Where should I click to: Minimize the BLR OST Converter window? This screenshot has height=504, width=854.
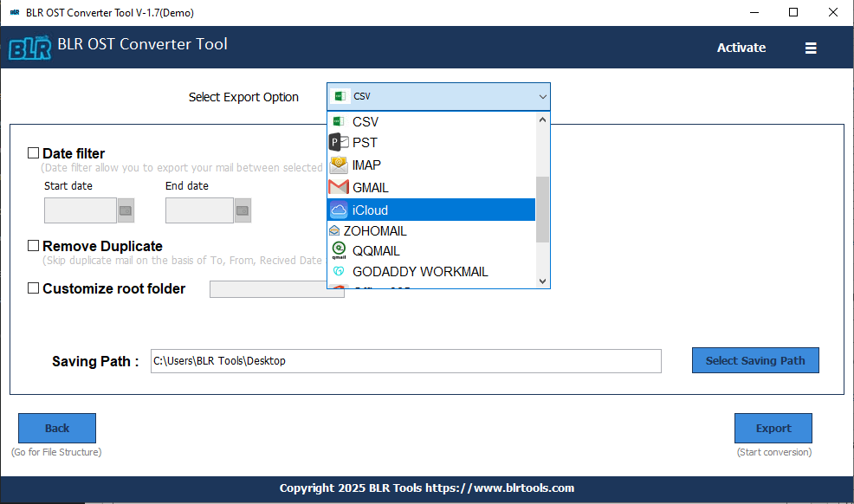(x=754, y=12)
